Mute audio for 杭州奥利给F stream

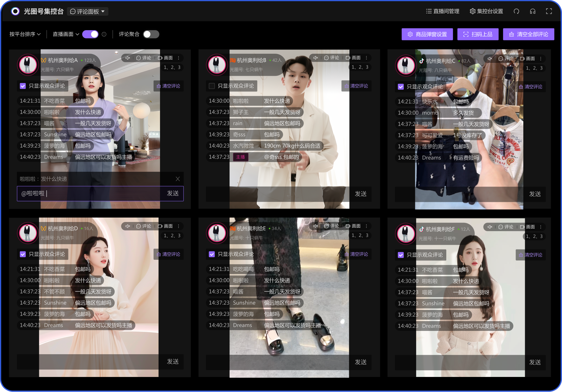[x=490, y=227]
